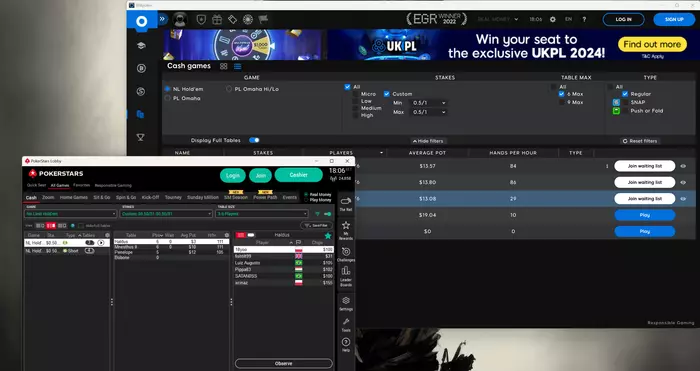The width and height of the screenshot is (700, 371).
Task: Uncheck the 6 Max table checkbox
Action: [x=562, y=94]
